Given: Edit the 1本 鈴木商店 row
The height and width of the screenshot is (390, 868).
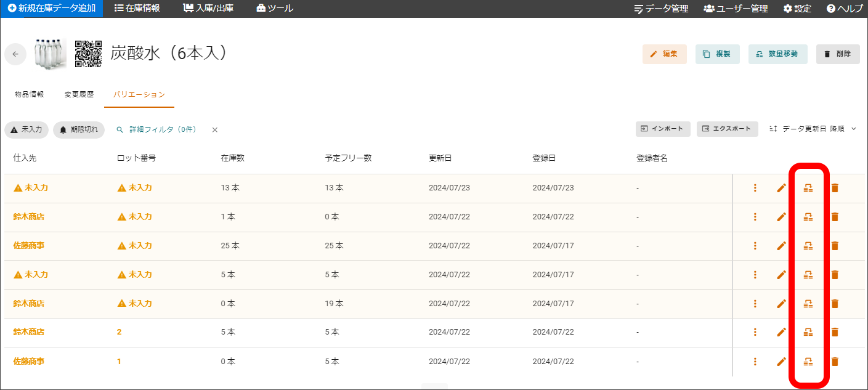Looking at the screenshot, I should (781, 217).
